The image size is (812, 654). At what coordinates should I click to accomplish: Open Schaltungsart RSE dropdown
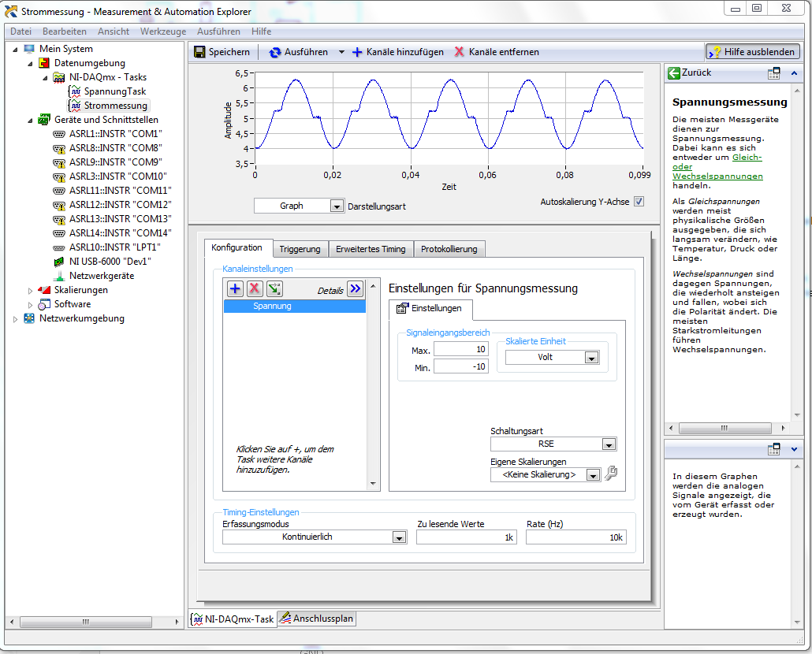[x=609, y=444]
